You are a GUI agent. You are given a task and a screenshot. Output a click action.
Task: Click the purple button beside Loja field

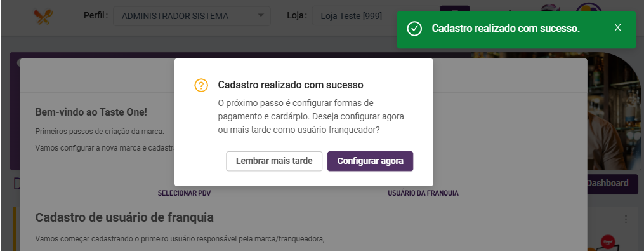[x=455, y=8]
